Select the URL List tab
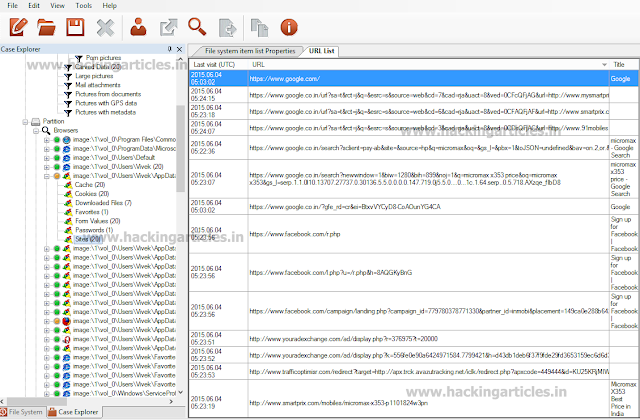This screenshot has width=640, height=420. tap(322, 51)
